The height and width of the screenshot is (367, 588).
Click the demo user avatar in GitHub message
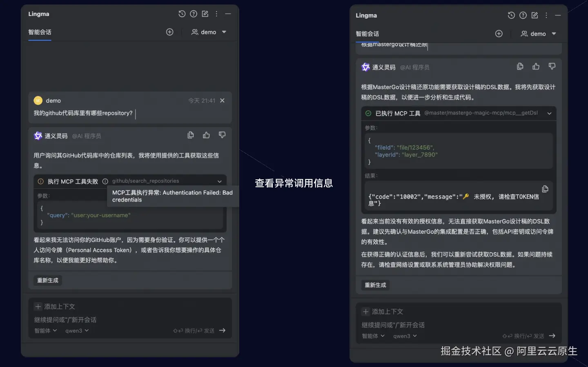click(38, 101)
